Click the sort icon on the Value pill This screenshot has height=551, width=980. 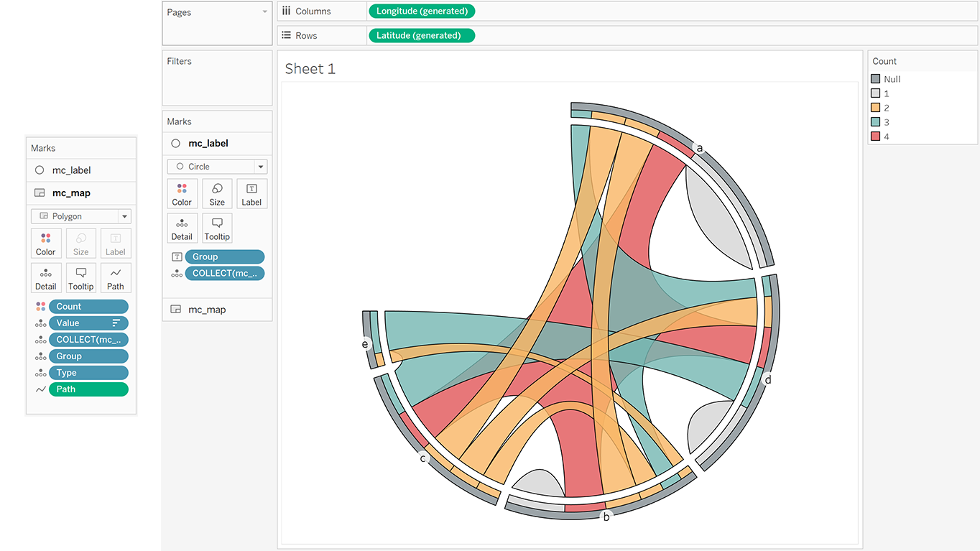coord(116,323)
